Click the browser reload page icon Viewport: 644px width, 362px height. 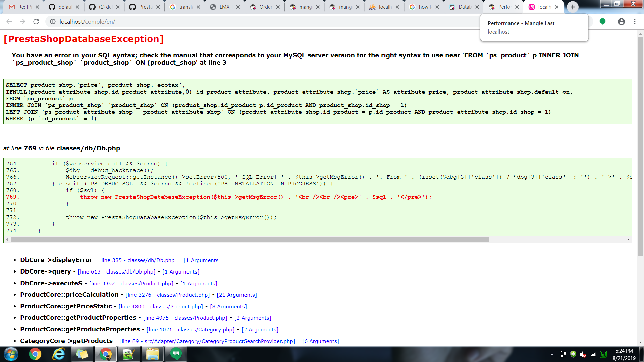(36, 22)
